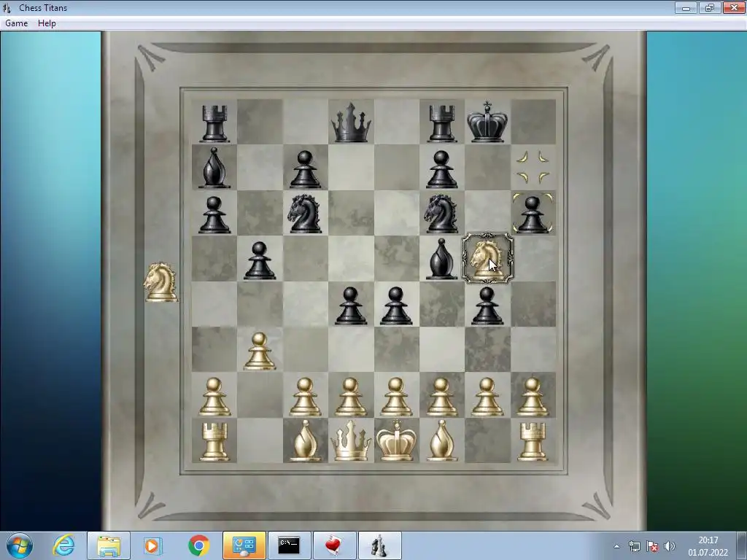Open the Windows Start menu
Screen dimensions: 747x560
20,545
